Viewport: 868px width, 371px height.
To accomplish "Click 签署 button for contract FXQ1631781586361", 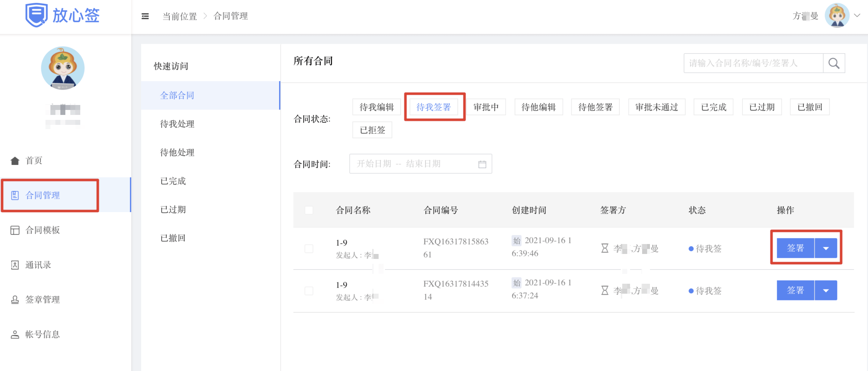I will coord(796,248).
